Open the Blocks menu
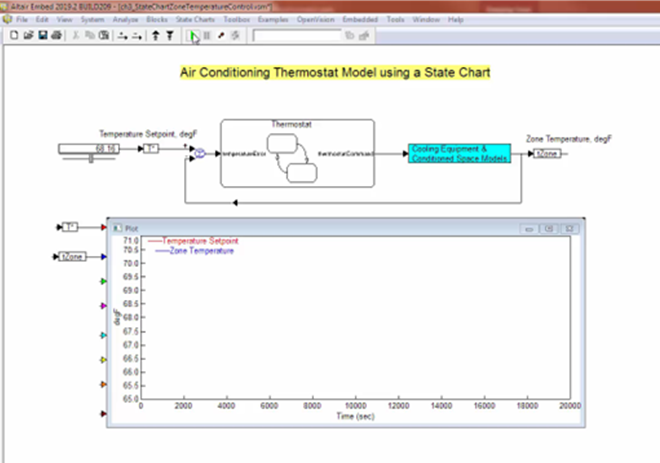660x463 pixels. click(x=157, y=19)
